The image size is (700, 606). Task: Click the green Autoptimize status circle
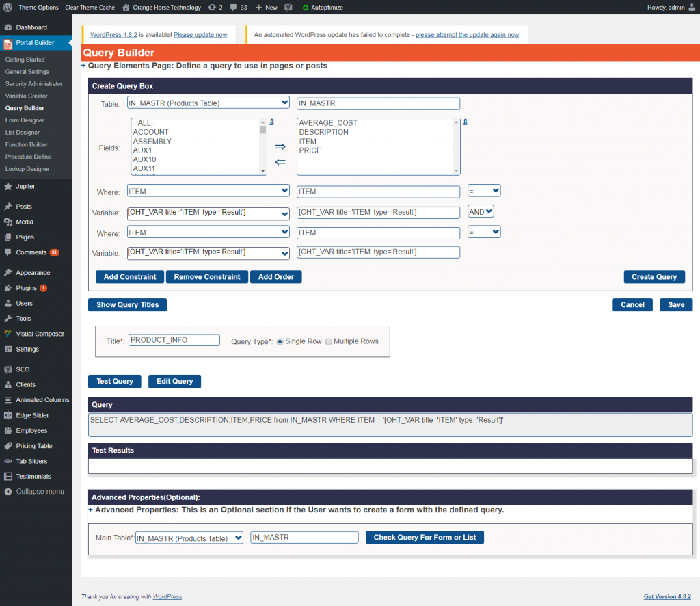306,8
